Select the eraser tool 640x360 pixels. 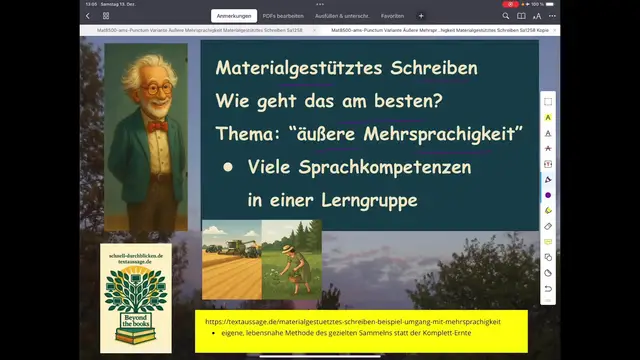548,226
